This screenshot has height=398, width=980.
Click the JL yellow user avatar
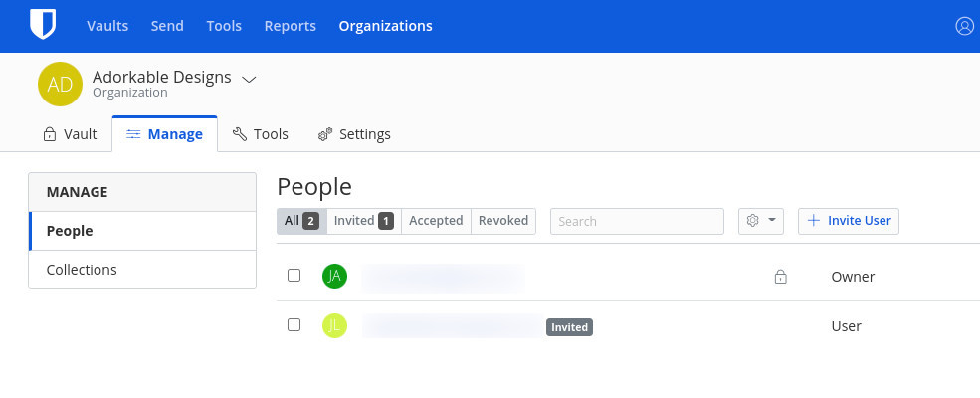334,325
